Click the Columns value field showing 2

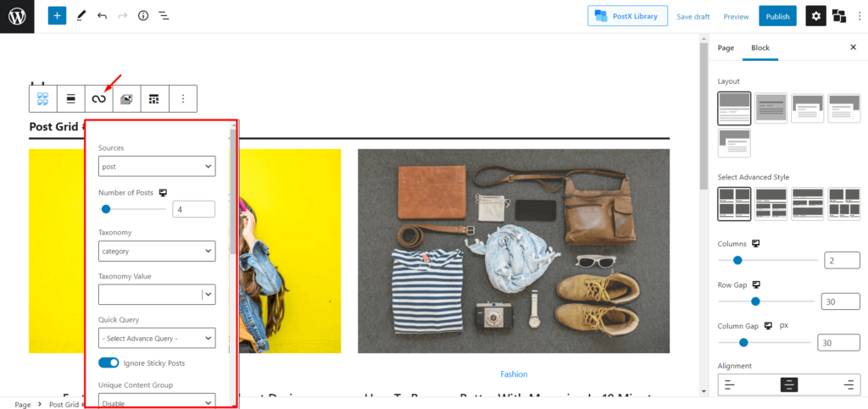pos(842,260)
